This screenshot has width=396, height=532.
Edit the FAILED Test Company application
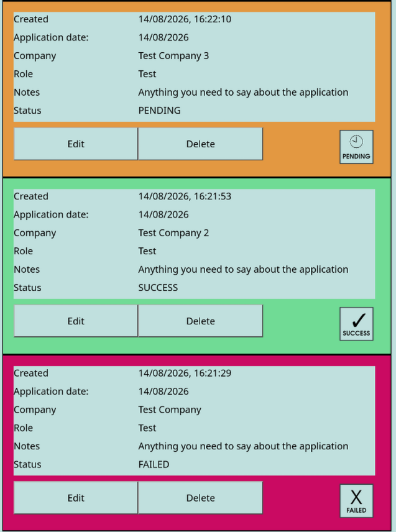[76, 498]
